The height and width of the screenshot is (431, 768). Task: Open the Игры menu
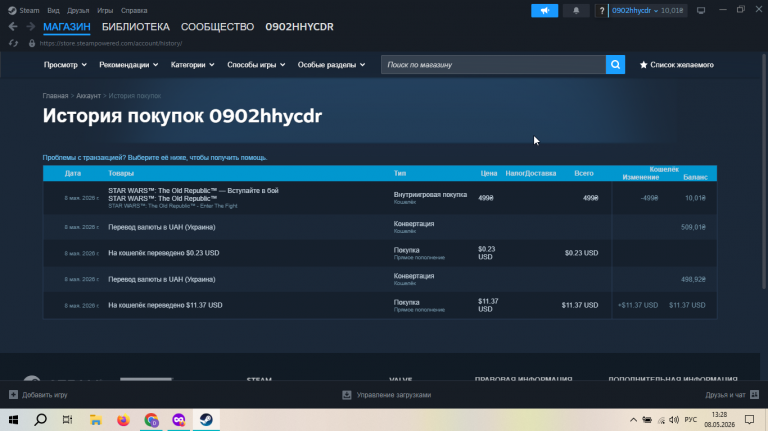pyautogui.click(x=105, y=10)
